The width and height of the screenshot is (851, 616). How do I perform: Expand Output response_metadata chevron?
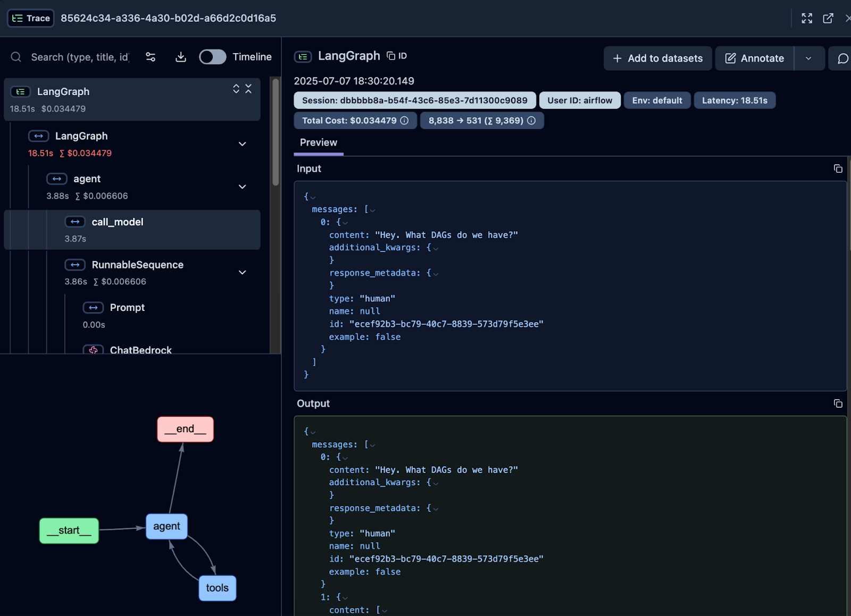point(436,509)
